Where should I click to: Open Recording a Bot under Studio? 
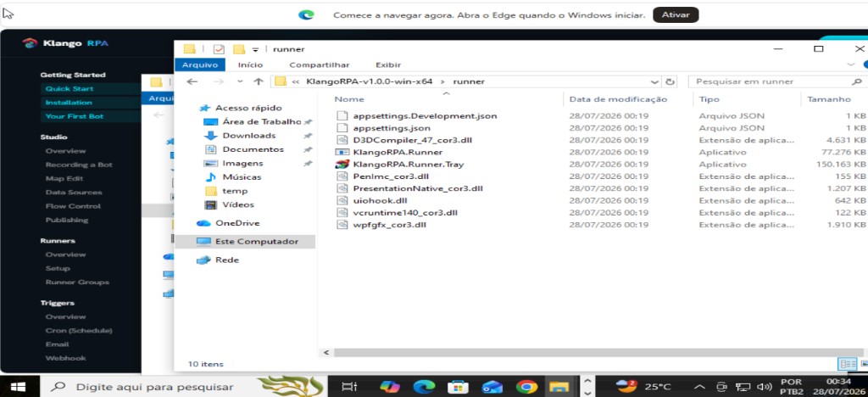(79, 165)
